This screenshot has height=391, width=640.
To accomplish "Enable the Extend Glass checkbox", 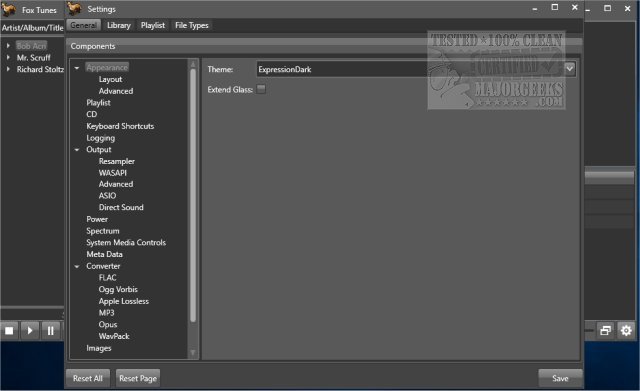I will pos(261,89).
